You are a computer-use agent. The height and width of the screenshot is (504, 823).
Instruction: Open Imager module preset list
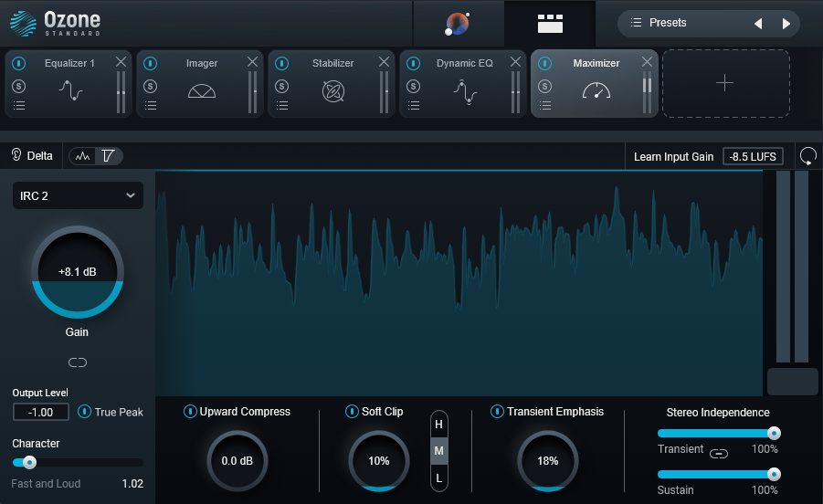[x=151, y=106]
